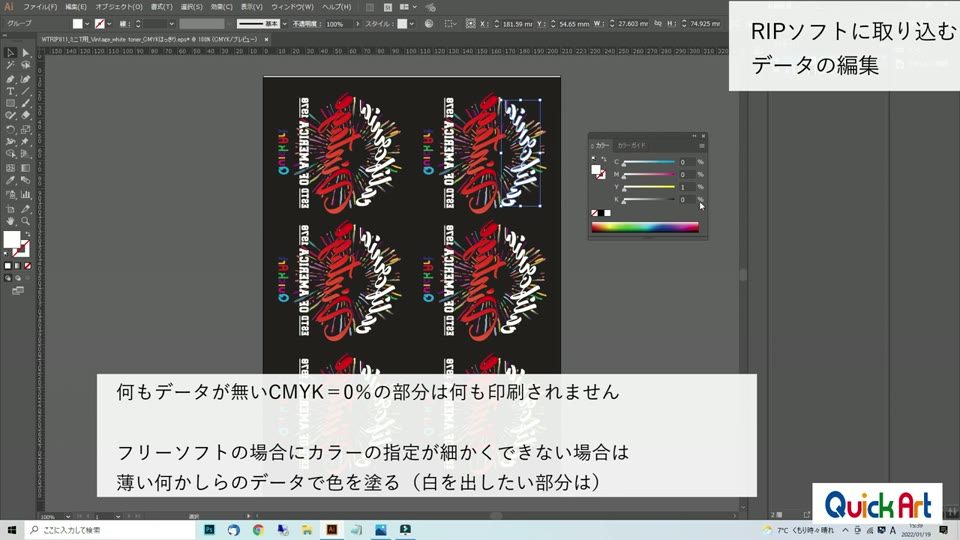Click the Y percentage value field
Screen dimensions: 960x540
(x=686, y=187)
